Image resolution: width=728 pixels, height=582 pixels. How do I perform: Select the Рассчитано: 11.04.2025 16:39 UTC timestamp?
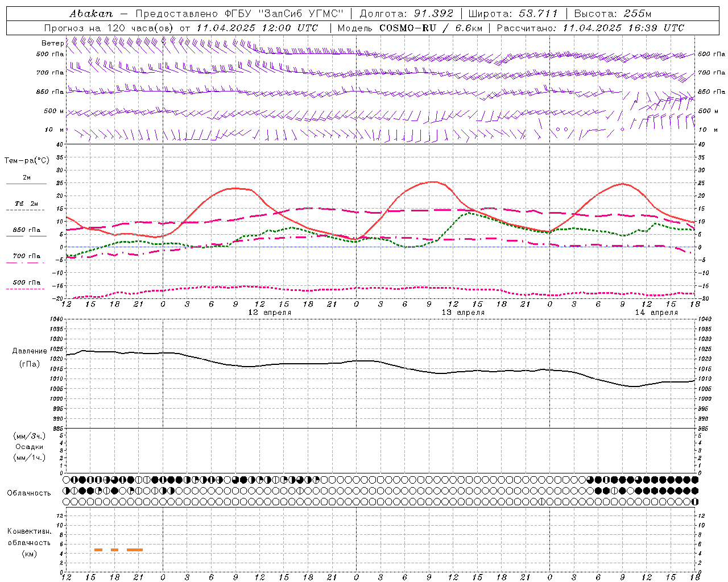point(590,28)
